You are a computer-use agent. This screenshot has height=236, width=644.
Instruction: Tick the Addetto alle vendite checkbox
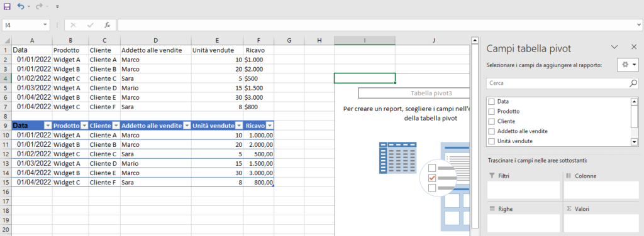(491, 131)
